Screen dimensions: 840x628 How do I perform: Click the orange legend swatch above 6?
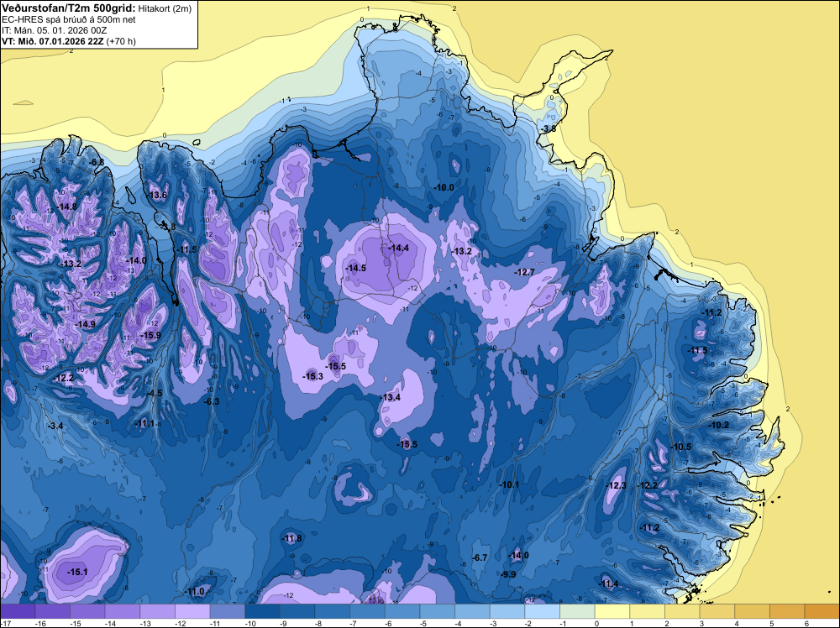tap(822, 611)
